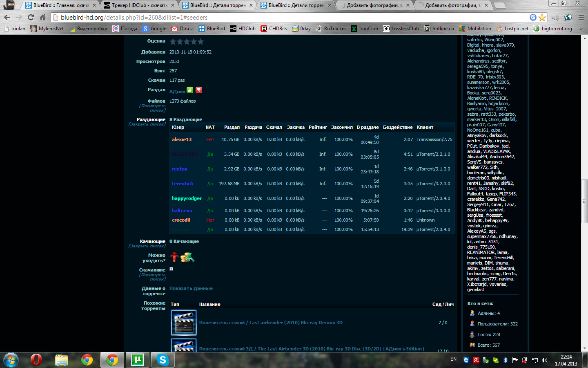Image resolution: width=588 pixels, height=368 pixels.
Task: Show more bookmarks with the chevron
Action: pos(581,29)
